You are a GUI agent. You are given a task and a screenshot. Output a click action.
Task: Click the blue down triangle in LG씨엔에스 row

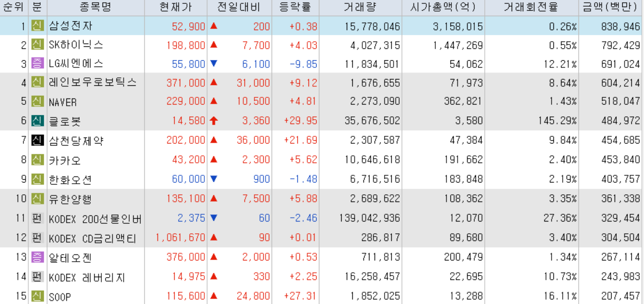214,63
